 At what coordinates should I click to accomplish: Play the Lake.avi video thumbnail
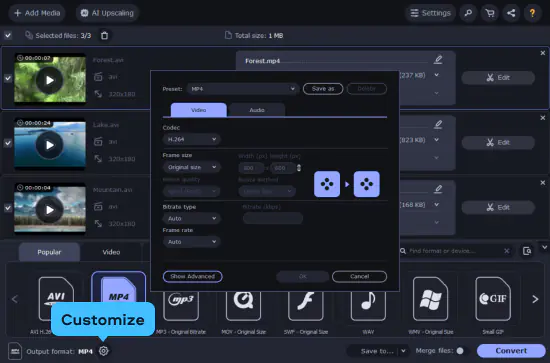point(50,145)
